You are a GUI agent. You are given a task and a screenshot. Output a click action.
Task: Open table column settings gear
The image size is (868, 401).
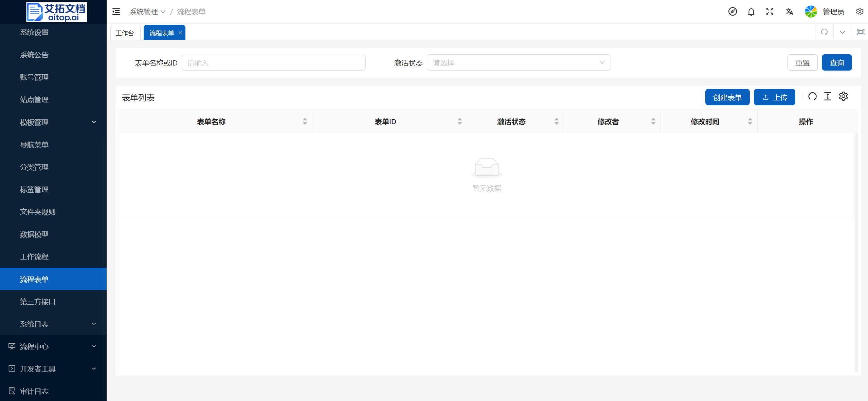(843, 97)
